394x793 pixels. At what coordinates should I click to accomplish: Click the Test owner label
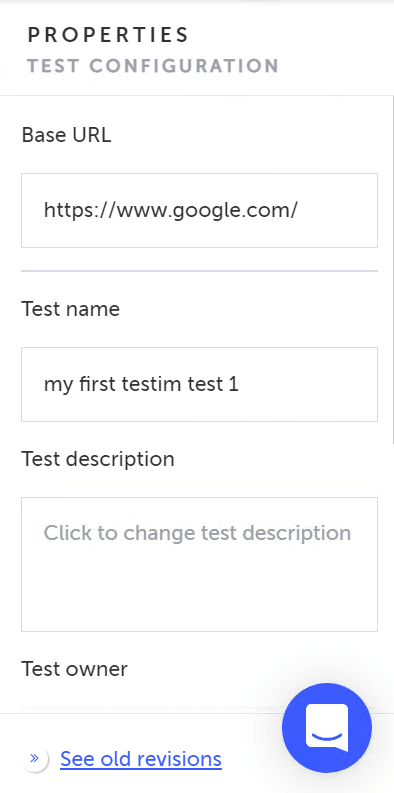pyautogui.click(x=74, y=669)
